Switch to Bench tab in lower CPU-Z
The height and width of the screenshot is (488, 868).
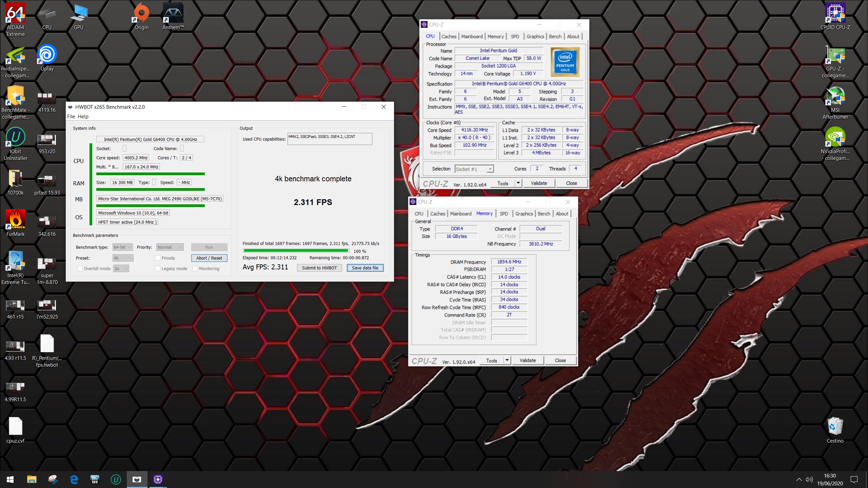coord(544,214)
